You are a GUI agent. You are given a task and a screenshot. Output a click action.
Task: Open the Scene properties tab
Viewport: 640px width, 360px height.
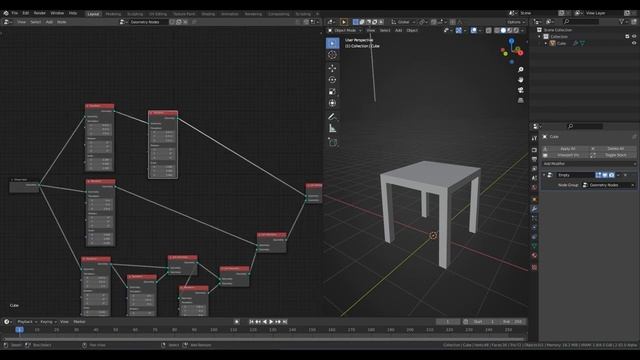[534, 178]
